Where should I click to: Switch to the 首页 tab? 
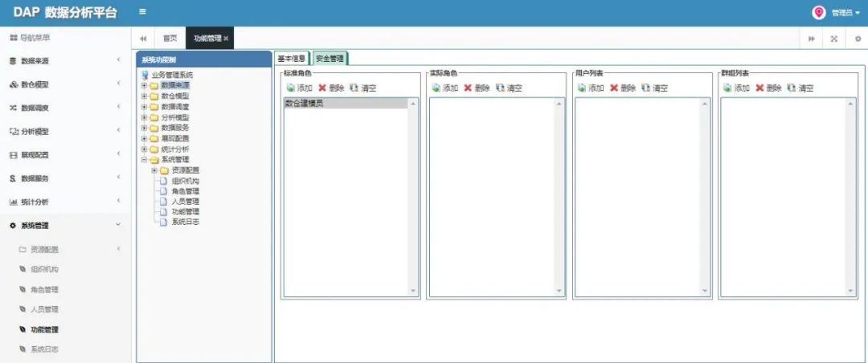pyautogui.click(x=170, y=39)
